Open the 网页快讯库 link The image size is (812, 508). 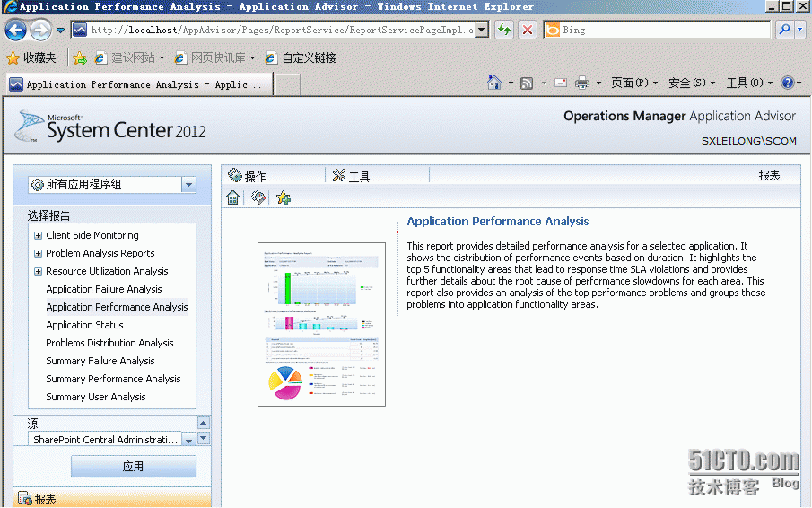pyautogui.click(x=214, y=58)
